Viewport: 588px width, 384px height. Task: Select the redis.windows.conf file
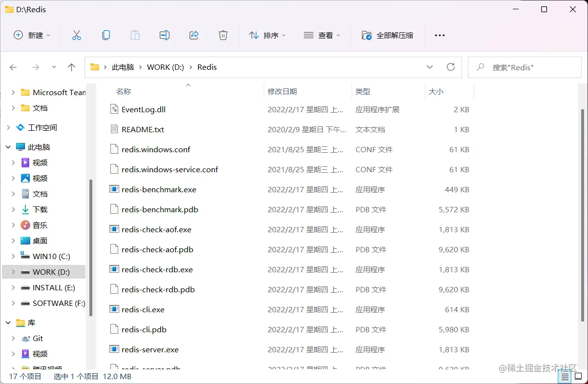[x=156, y=149]
